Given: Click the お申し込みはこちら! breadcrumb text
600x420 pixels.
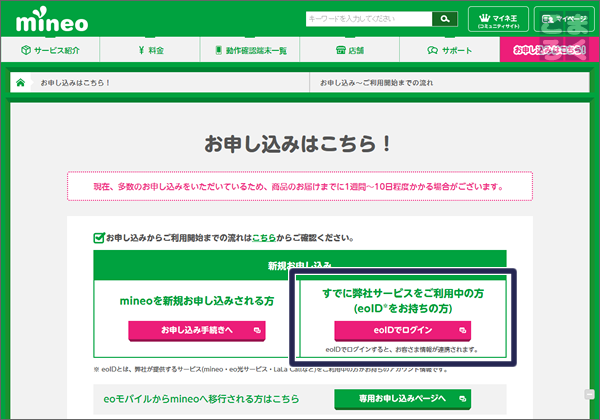Looking at the screenshot, I should 75,83.
